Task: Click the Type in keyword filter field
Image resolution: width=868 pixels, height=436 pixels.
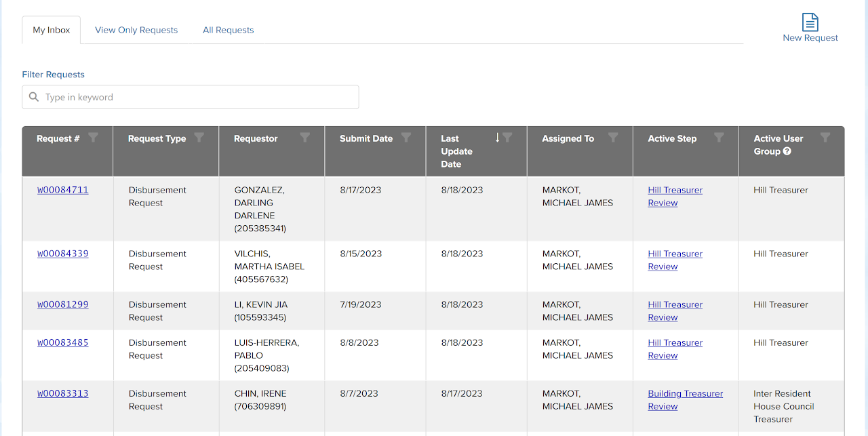Action: coord(190,97)
